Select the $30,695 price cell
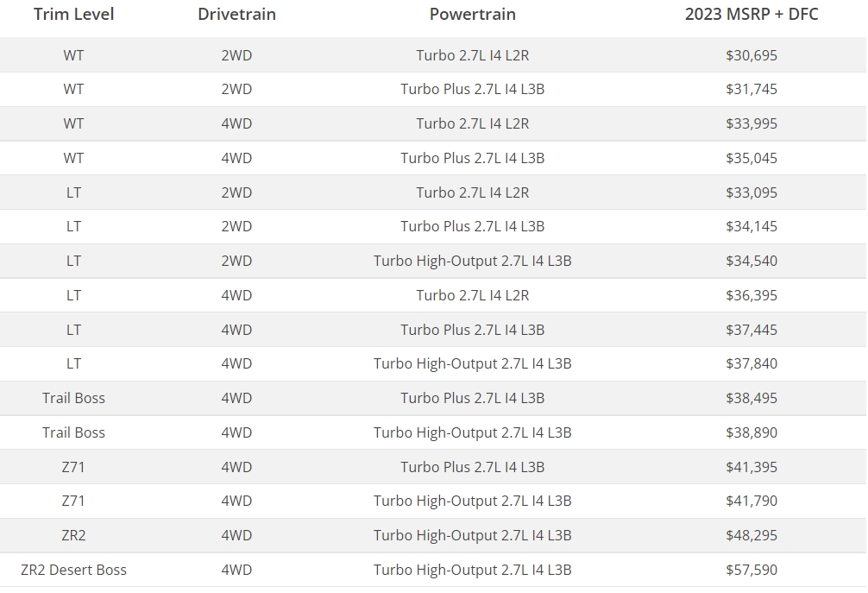The image size is (868, 593). pos(752,55)
